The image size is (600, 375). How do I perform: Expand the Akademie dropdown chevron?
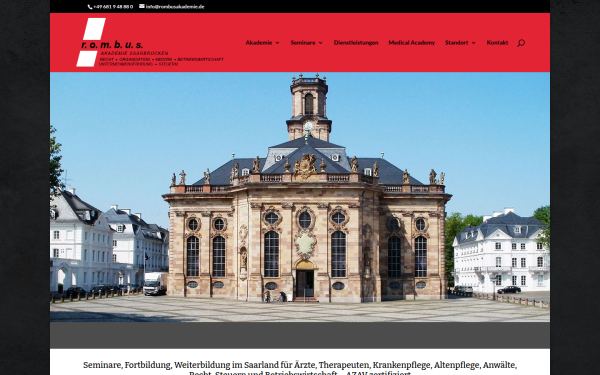(277, 43)
